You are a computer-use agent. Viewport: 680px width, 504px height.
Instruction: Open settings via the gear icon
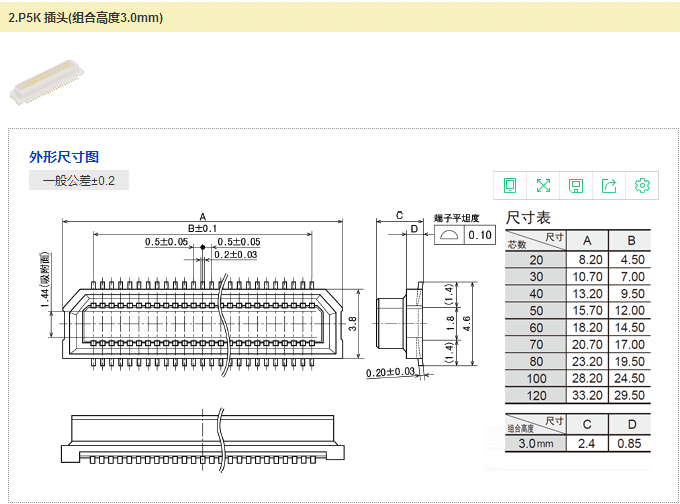point(642,185)
